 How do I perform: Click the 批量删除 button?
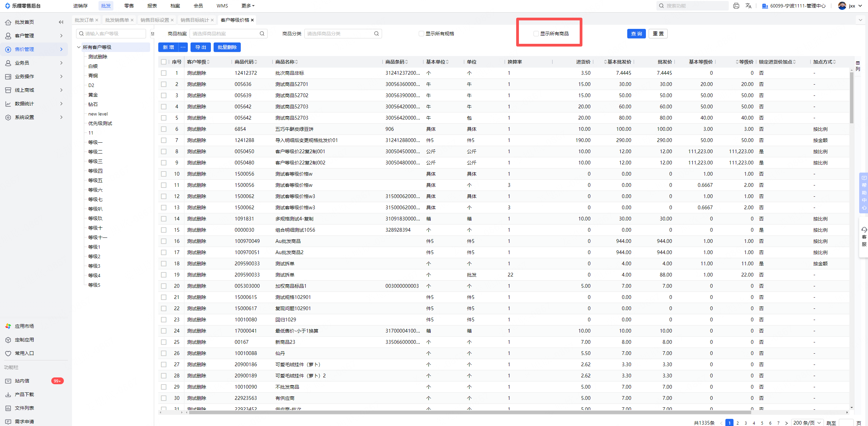[227, 47]
